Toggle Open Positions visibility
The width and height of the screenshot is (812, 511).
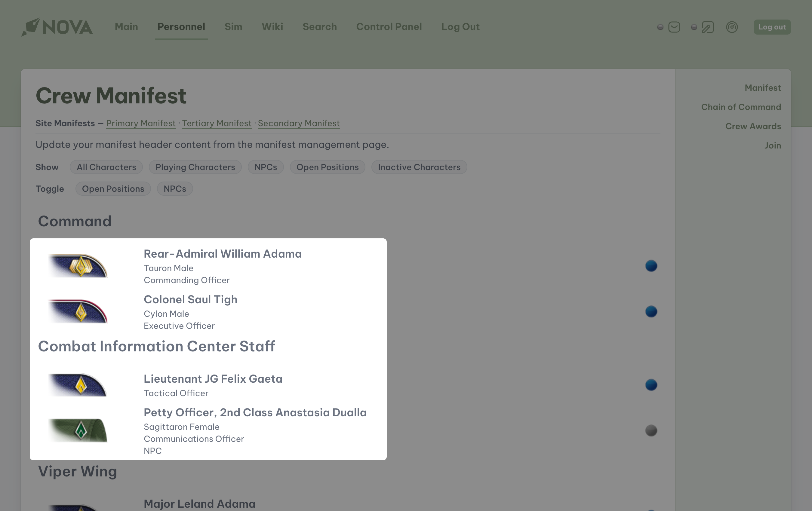point(113,189)
